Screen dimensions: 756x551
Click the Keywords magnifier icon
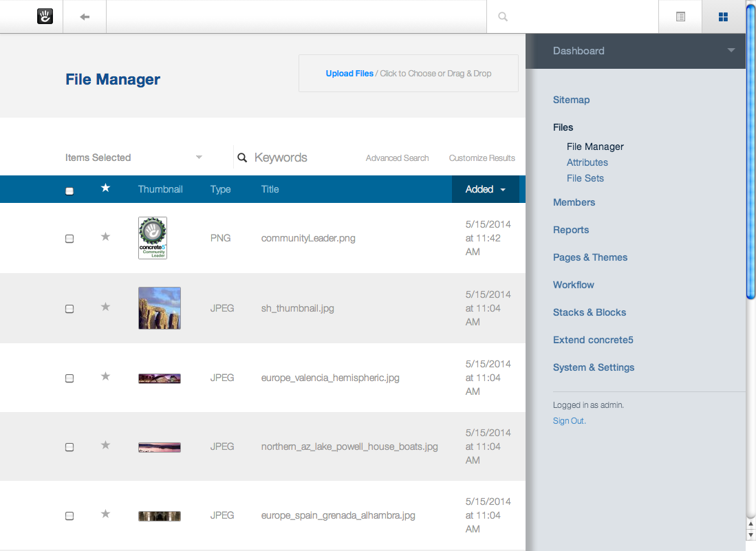tap(242, 158)
